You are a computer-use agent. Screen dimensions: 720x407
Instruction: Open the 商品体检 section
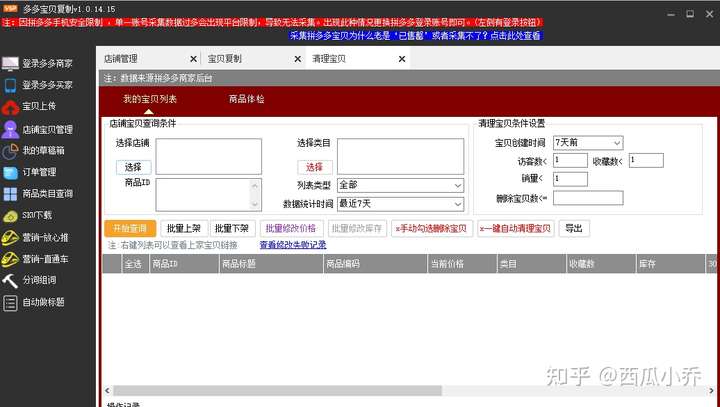coord(247,99)
